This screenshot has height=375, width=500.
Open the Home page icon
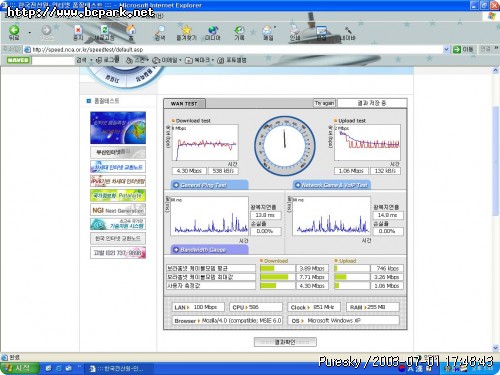pyautogui.click(x=131, y=30)
